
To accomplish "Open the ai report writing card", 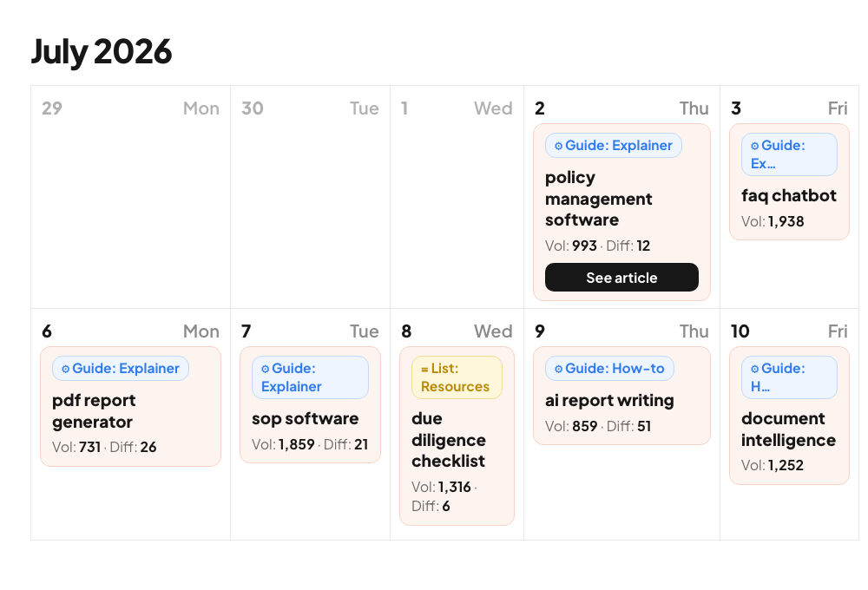I will 621,396.
